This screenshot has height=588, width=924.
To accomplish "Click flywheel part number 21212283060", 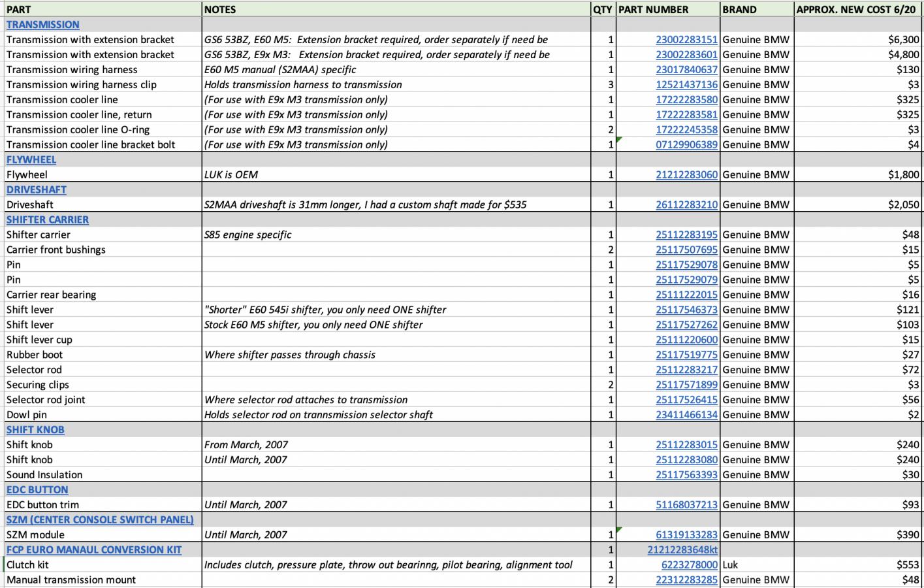I will pos(686,175).
